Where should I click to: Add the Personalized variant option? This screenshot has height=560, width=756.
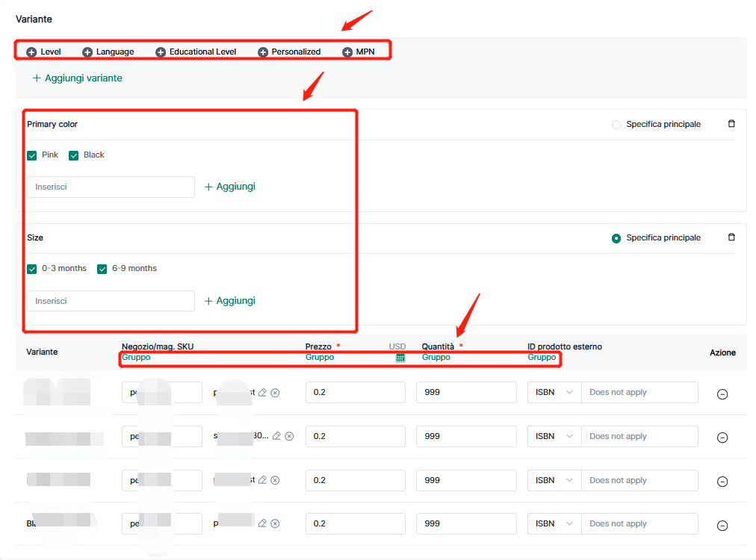tap(263, 52)
